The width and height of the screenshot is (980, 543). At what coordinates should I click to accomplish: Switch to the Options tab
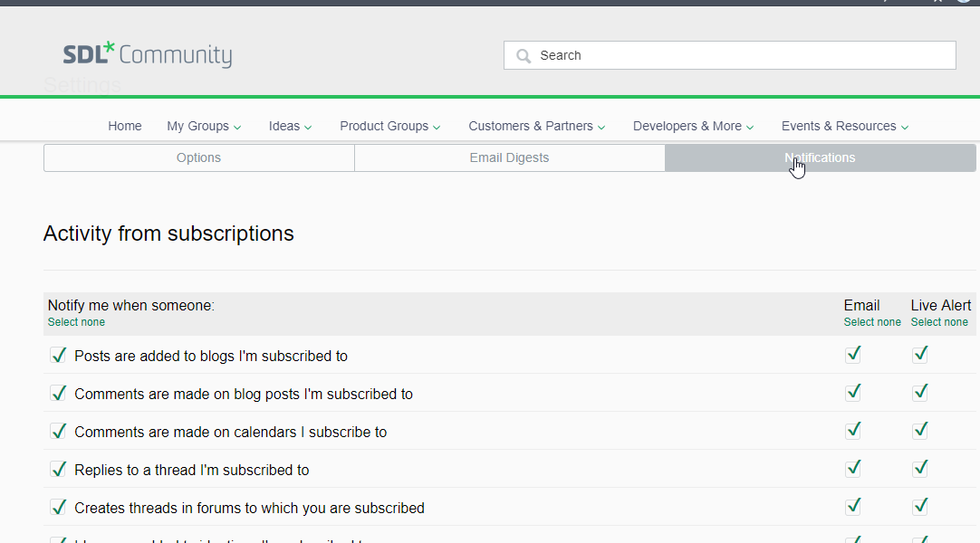198,157
